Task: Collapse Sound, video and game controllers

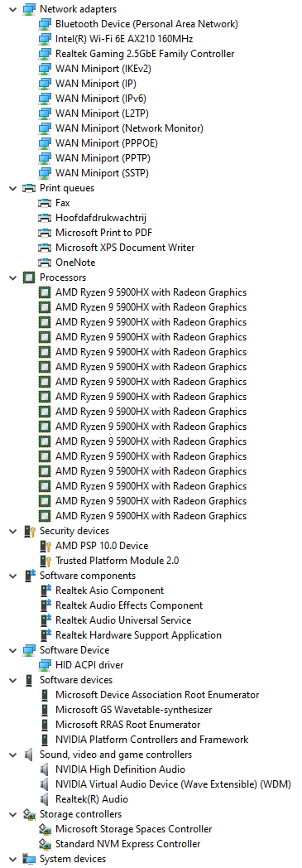Action: 12,755
